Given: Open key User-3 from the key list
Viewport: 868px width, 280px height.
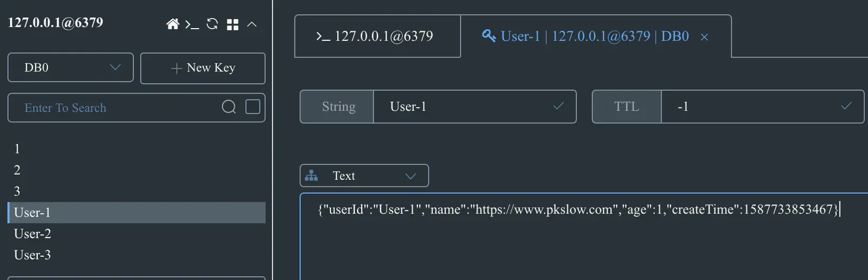Looking at the screenshot, I should click(x=33, y=255).
